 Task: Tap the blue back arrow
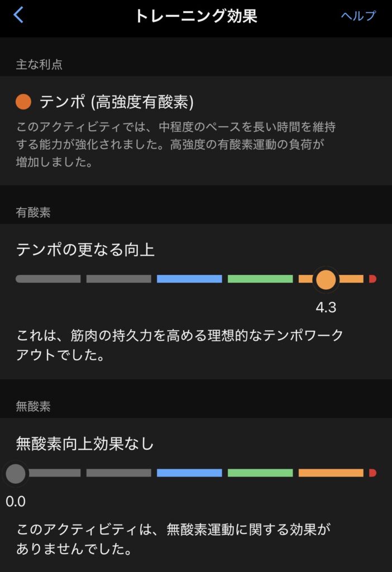18,15
